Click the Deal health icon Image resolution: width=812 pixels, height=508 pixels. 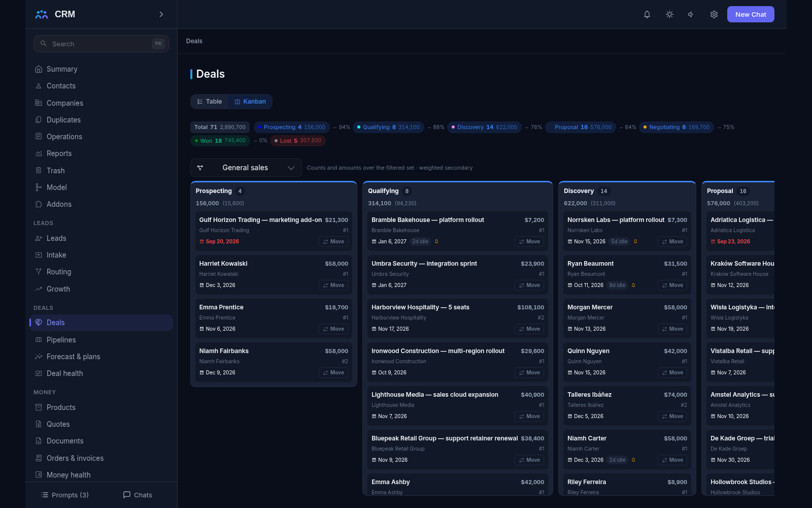tap(39, 373)
